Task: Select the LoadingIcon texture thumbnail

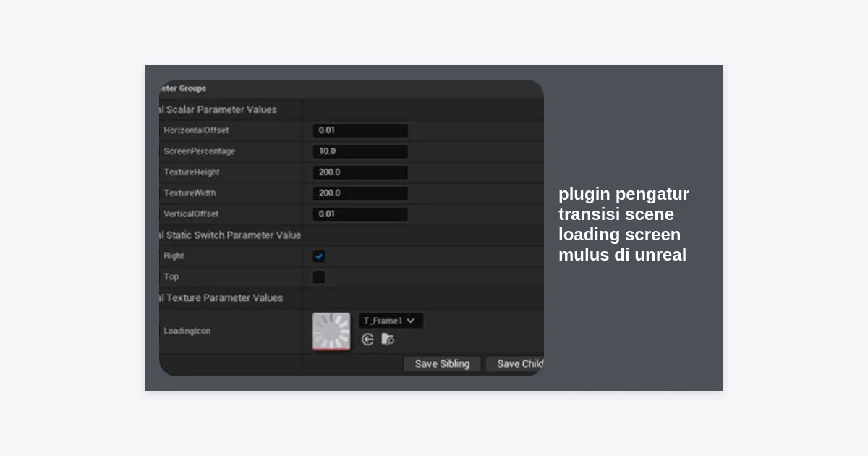Action: (x=331, y=332)
